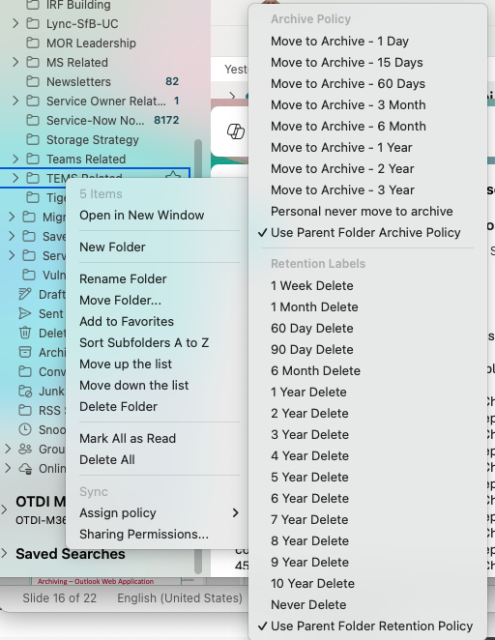Select Move to Archive - 2 Year
The width and height of the screenshot is (495, 640).
pyautogui.click(x=342, y=169)
